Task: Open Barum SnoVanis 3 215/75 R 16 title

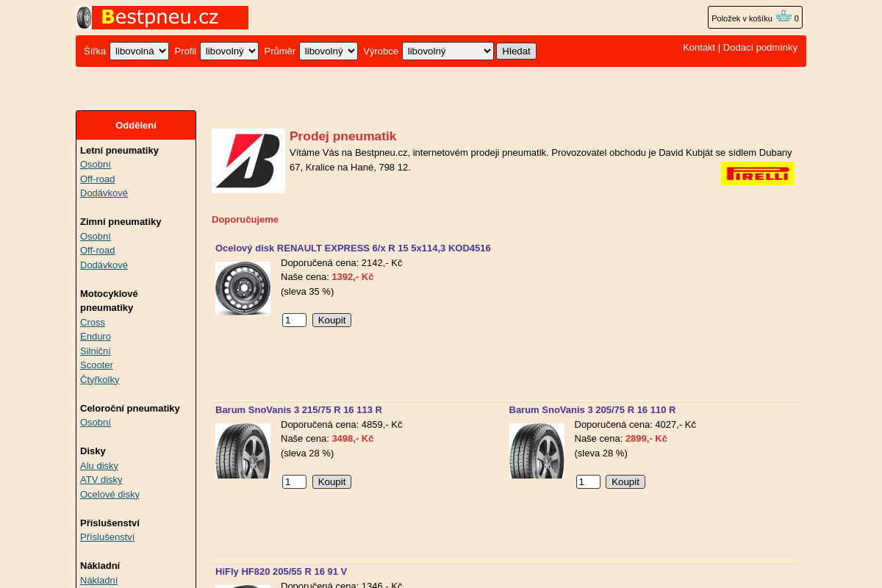Action: [298, 410]
